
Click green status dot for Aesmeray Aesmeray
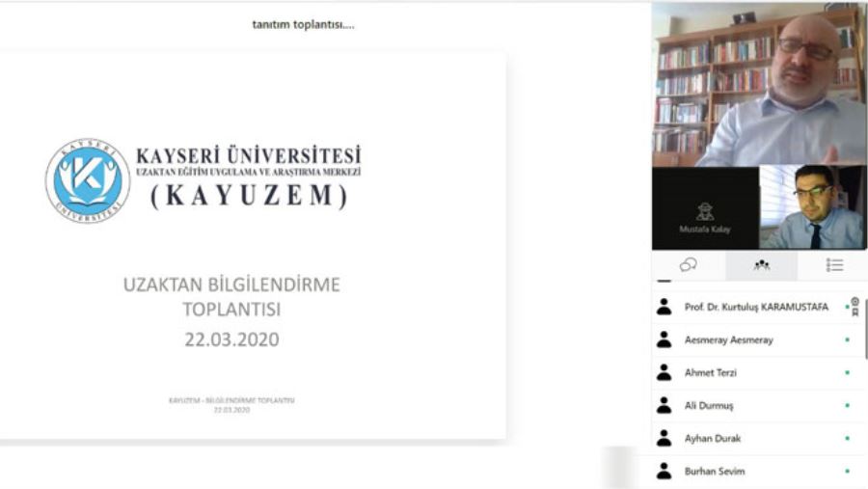coord(847,340)
